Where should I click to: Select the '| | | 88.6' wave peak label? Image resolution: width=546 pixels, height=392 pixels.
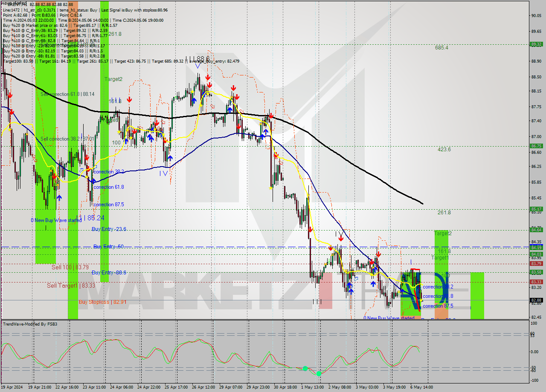click(x=197, y=58)
